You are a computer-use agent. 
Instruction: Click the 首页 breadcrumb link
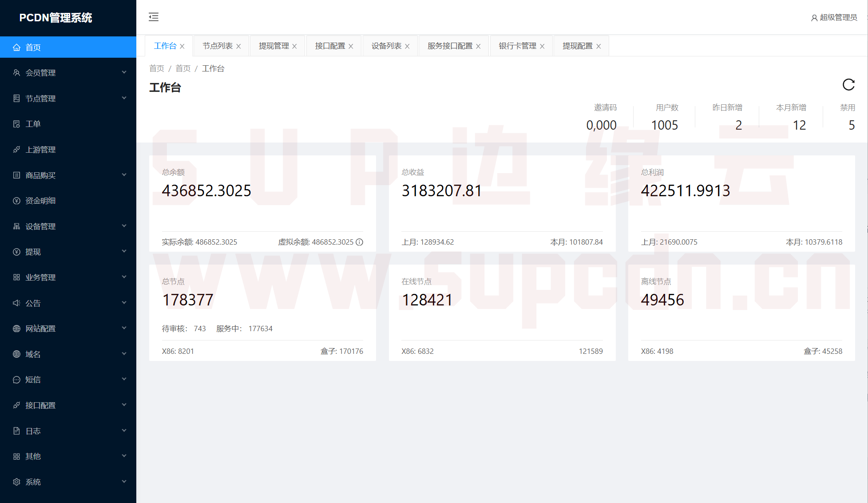(x=157, y=68)
